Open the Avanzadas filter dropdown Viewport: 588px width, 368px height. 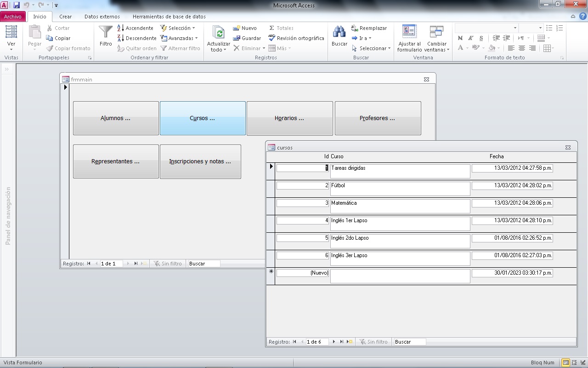coord(181,38)
